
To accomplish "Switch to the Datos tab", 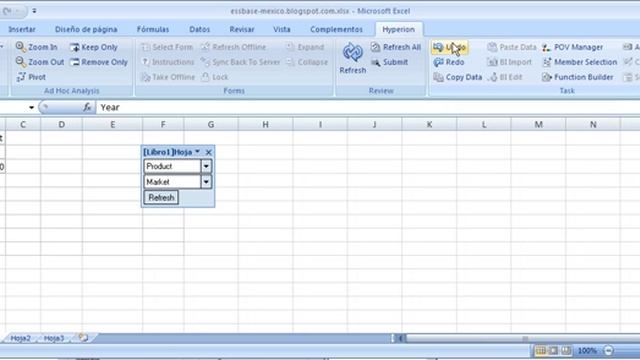I will [200, 29].
